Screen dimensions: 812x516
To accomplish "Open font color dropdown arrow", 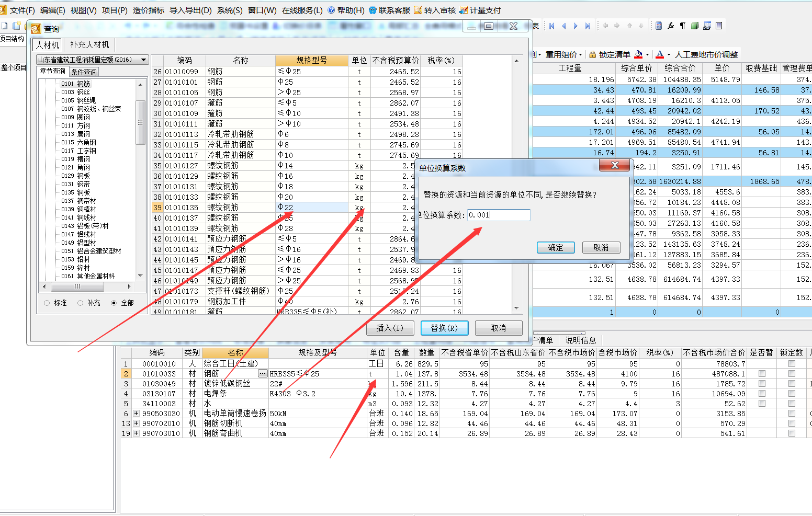I will (x=669, y=54).
